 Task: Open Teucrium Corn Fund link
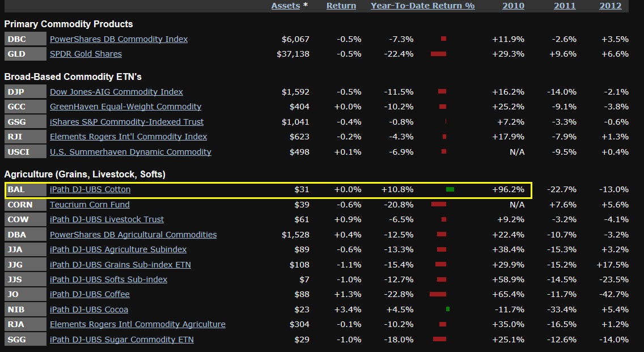point(90,205)
